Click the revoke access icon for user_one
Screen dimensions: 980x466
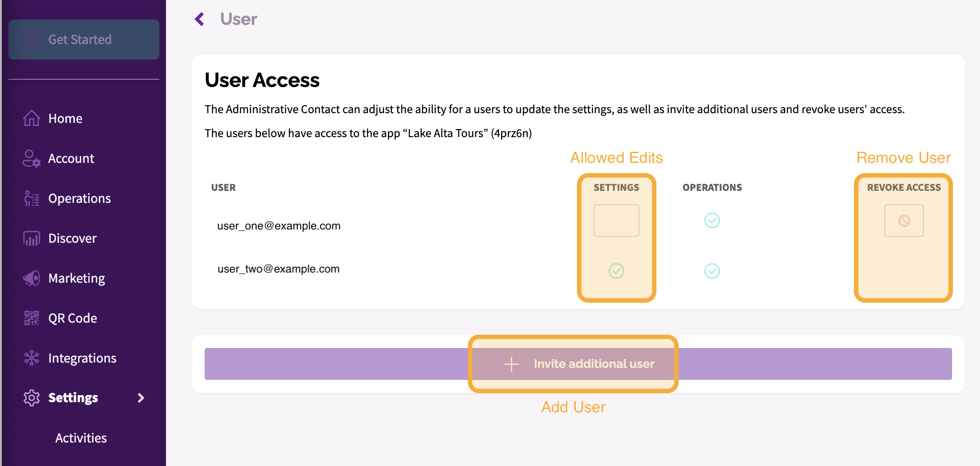coord(904,221)
